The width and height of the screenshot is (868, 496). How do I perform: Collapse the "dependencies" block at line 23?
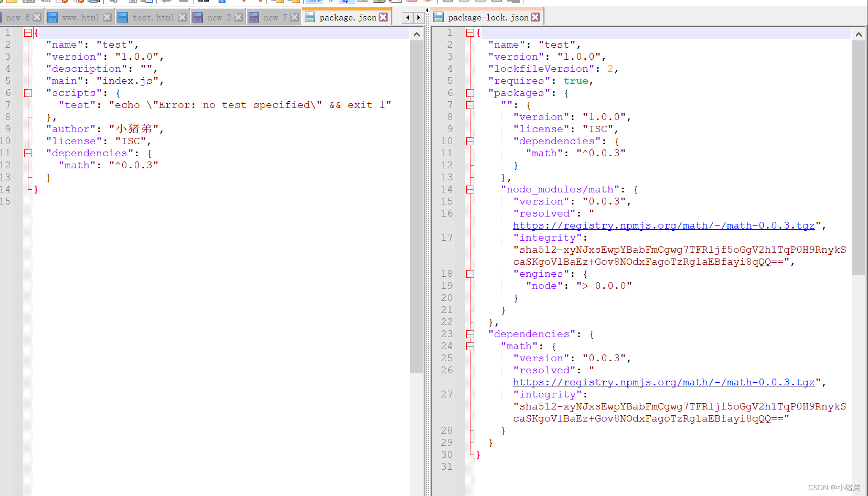(470, 334)
